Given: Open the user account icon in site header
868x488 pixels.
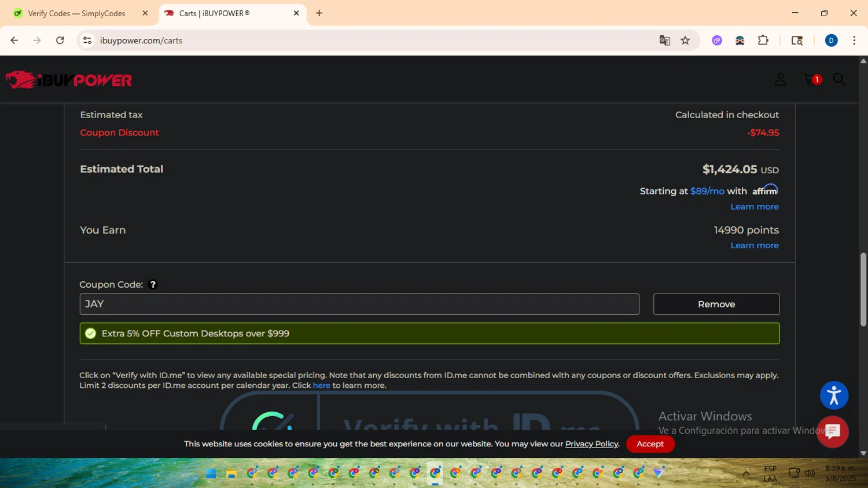Looking at the screenshot, I should coord(780,79).
